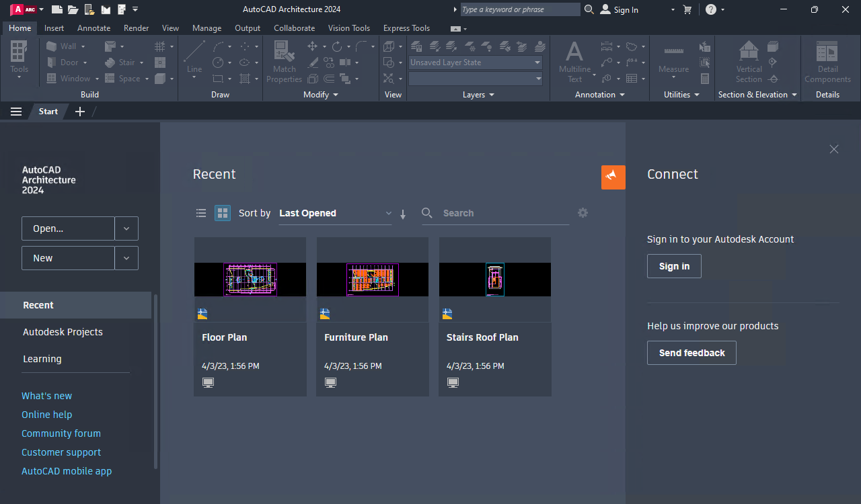The width and height of the screenshot is (861, 504).
Task: Click the Quick Calculator icon in Utilities
Action: tap(704, 79)
